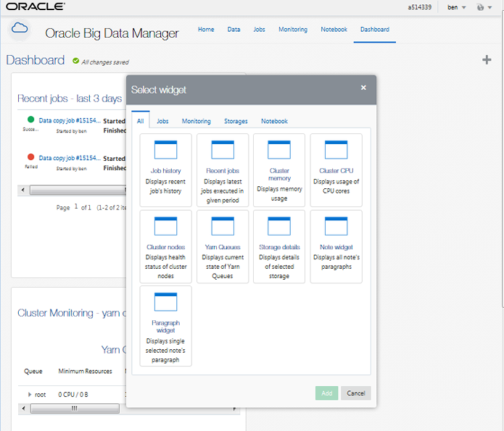504x431 pixels.
Task: Click the Yarn queue scrollbar left arrow
Action: [x=23, y=409]
